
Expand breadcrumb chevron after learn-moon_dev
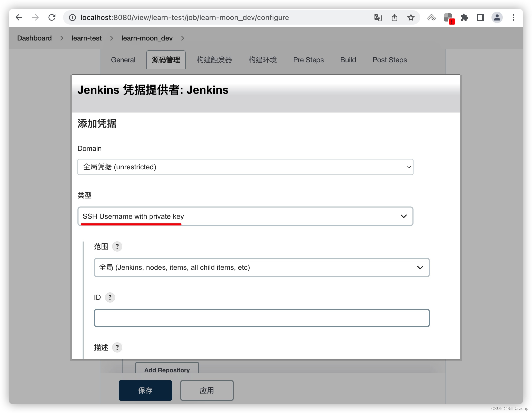[x=182, y=38]
